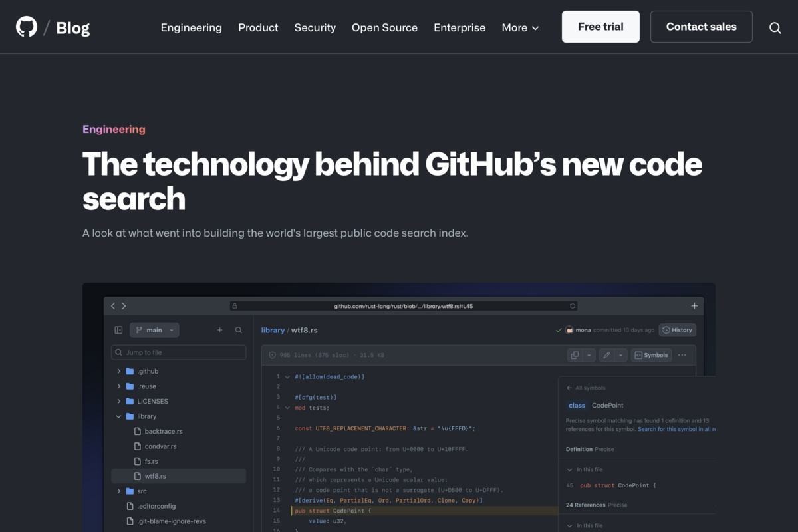This screenshot has height=532, width=798.
Task: Click the pencil edit file icon
Action: pos(606,355)
